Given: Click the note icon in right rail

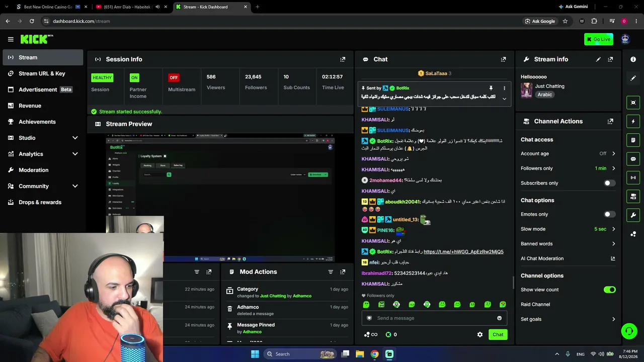Looking at the screenshot, I should 633,140.
